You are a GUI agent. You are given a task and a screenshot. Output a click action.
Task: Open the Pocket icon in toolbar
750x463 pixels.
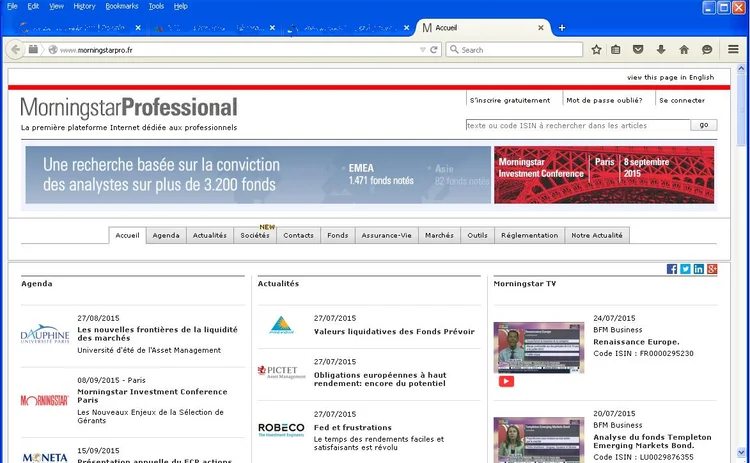tap(638, 49)
